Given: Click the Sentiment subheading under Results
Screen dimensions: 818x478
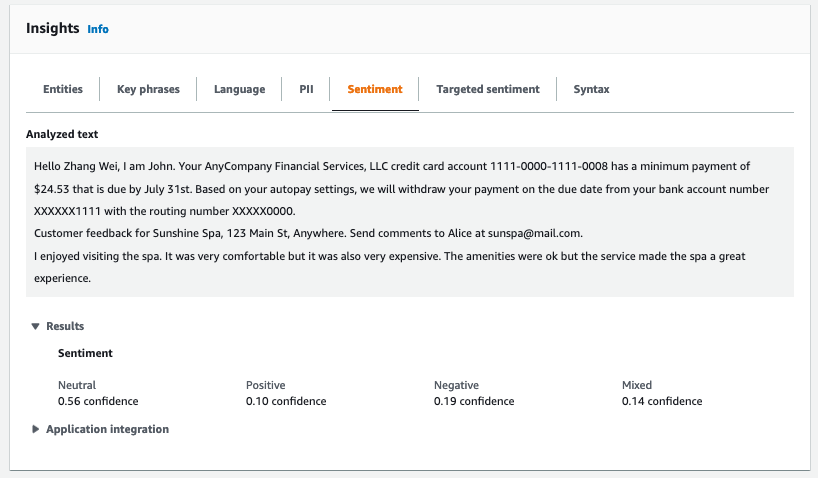Looking at the screenshot, I should [x=85, y=353].
